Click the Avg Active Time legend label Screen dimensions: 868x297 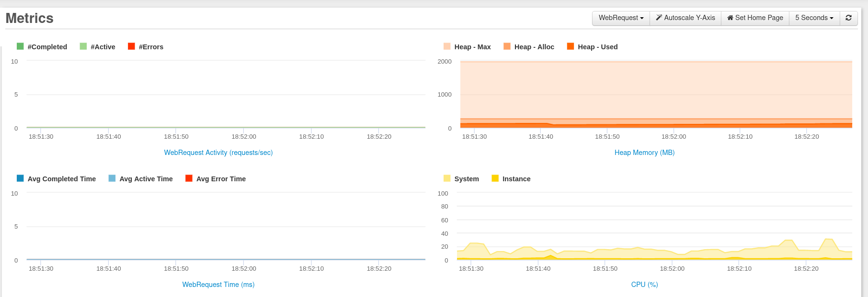146,179
